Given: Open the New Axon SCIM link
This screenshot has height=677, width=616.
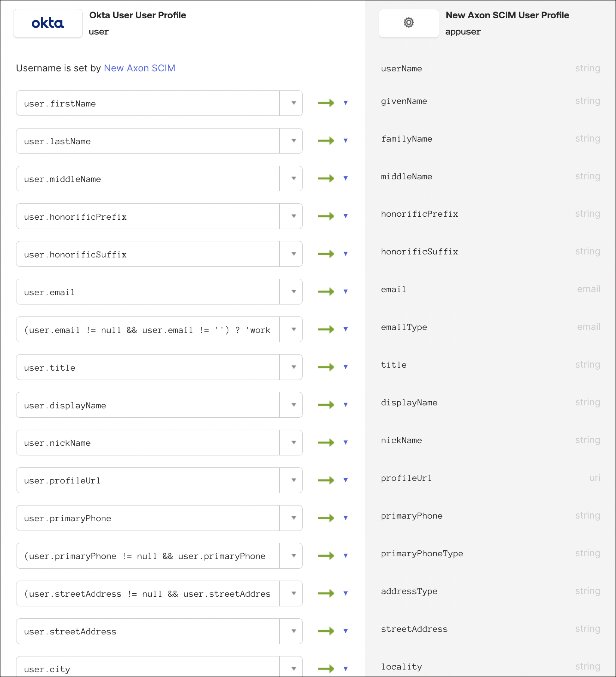Looking at the screenshot, I should tap(139, 68).
